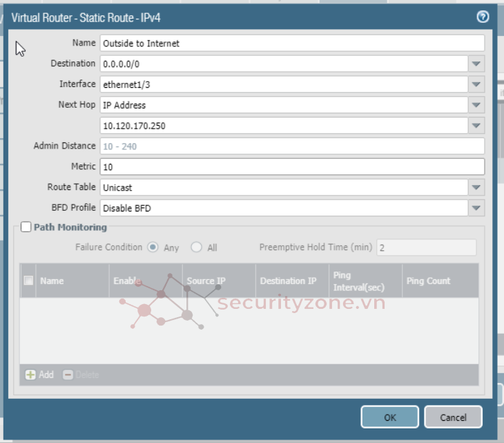Expand the Interface ethernet1/3 dropdown

tap(476, 84)
